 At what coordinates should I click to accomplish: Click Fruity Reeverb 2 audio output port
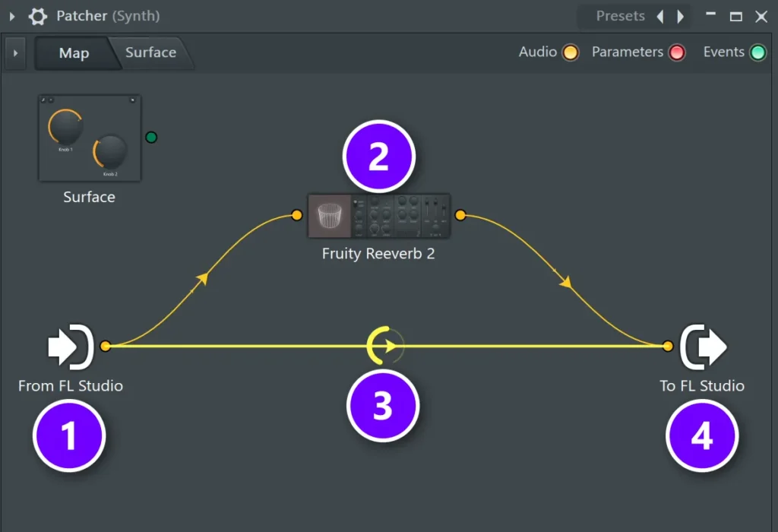pyautogui.click(x=460, y=215)
